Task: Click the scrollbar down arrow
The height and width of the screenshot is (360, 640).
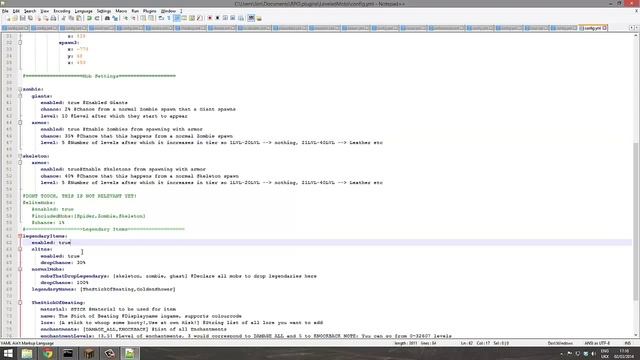Action: pyautogui.click(x=636, y=336)
